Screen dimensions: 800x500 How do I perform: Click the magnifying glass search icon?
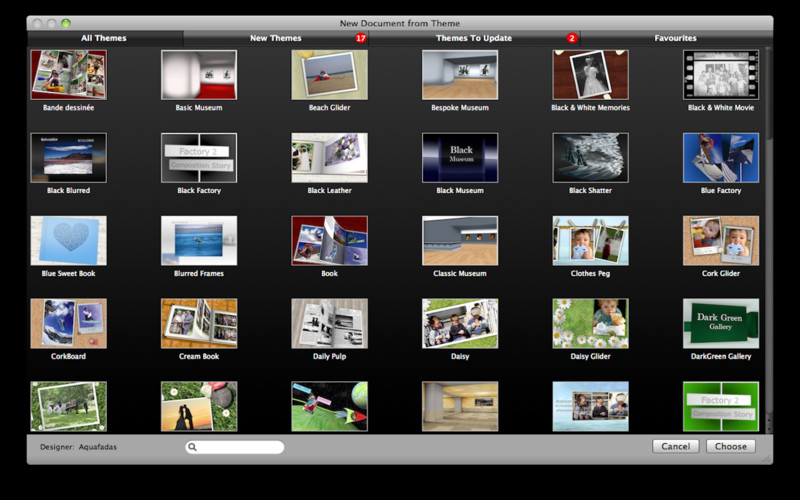click(192, 447)
